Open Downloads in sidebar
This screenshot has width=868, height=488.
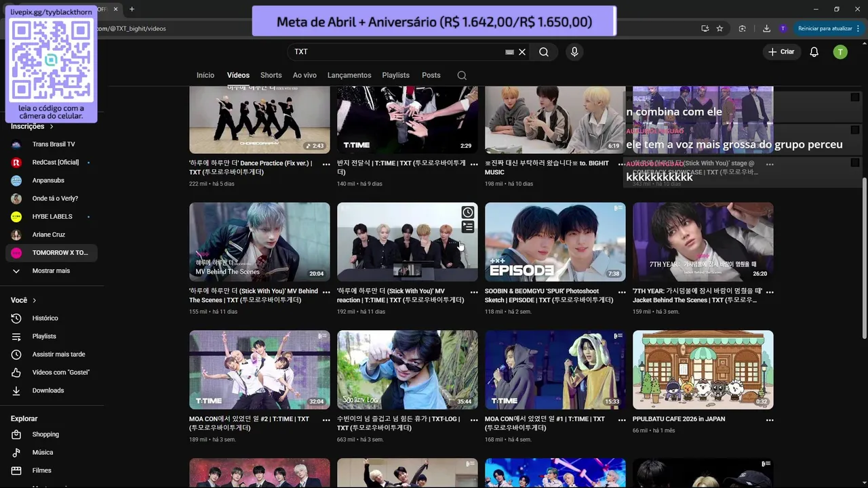[x=52, y=390]
